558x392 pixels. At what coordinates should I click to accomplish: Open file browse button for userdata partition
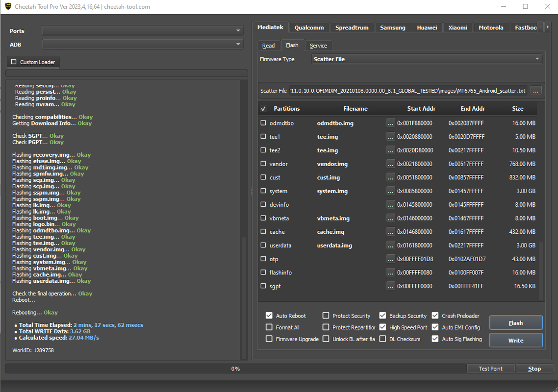390,245
